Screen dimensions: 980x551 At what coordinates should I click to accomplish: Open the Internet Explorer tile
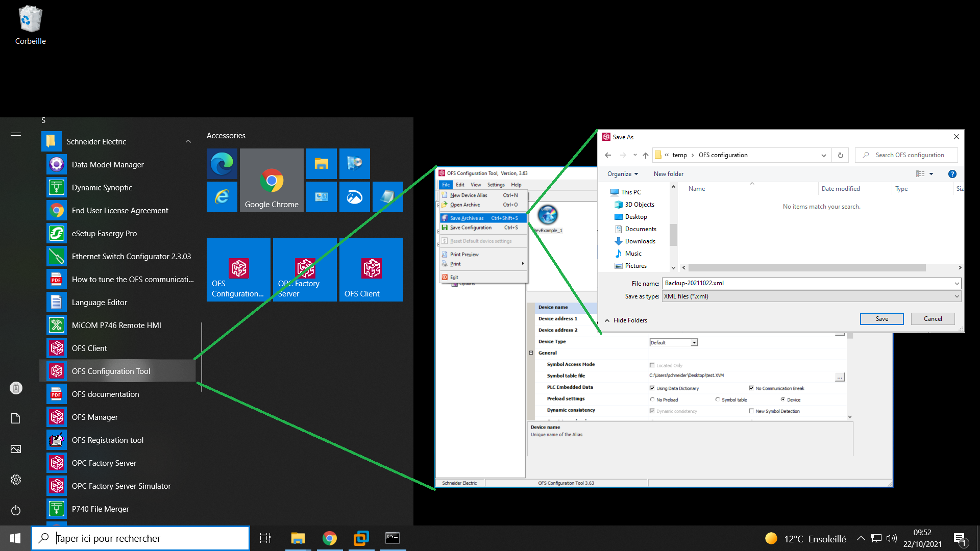[x=222, y=197]
